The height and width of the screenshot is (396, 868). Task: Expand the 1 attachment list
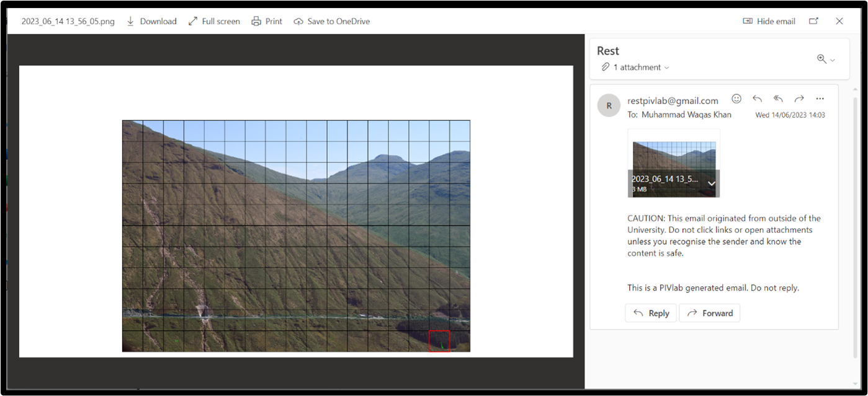635,67
